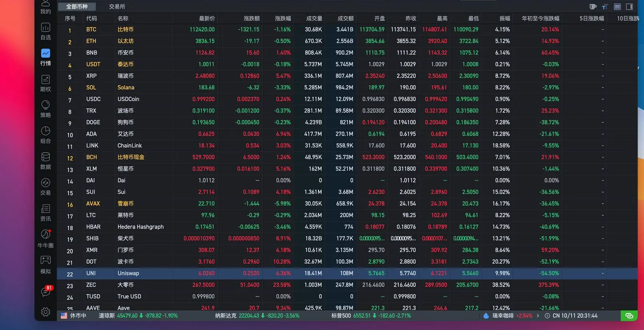The height and width of the screenshot is (330, 644).
Task: Select the BTC 比特币 row
Action: pos(347,29)
